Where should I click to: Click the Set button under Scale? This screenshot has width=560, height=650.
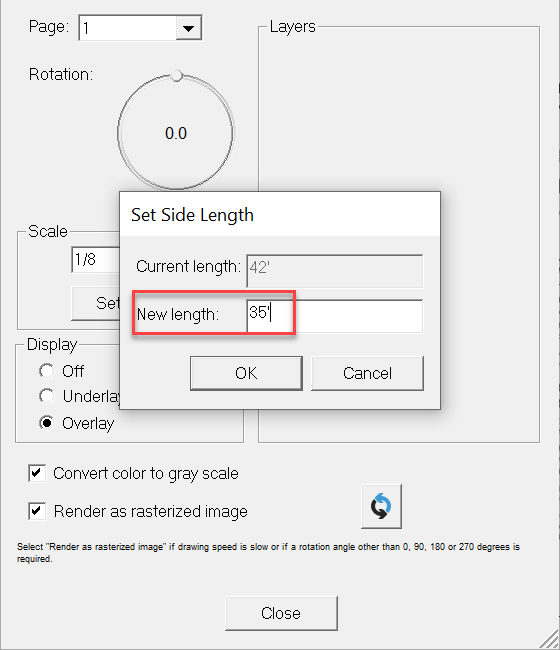(96, 303)
